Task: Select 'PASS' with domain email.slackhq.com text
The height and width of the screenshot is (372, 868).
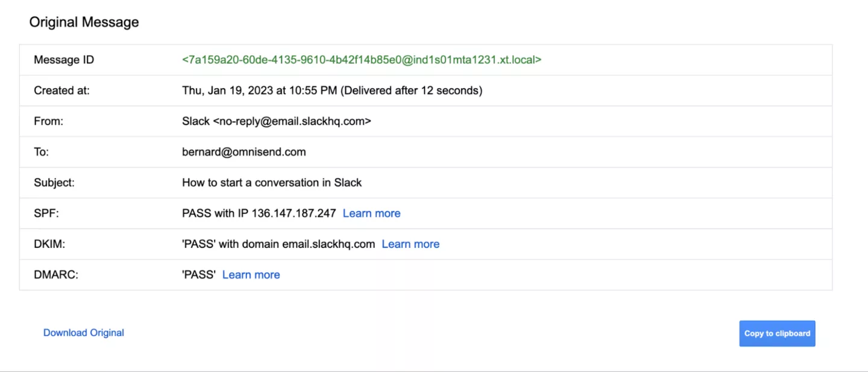Action: pos(278,244)
